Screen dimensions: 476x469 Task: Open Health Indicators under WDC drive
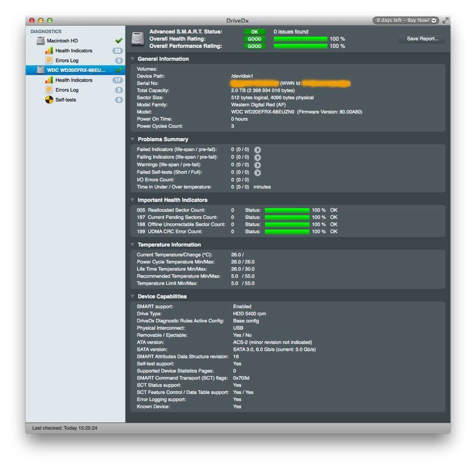pyautogui.click(x=74, y=80)
